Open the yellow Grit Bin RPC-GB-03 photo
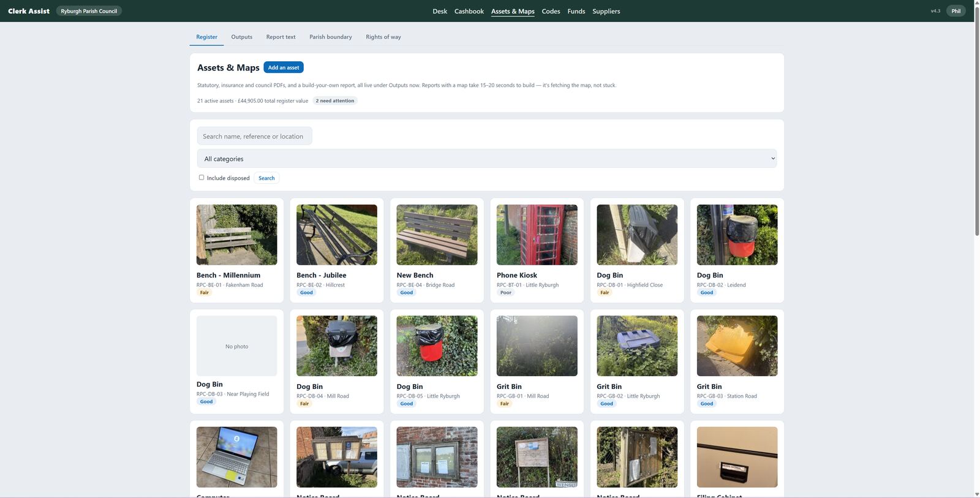 click(737, 346)
